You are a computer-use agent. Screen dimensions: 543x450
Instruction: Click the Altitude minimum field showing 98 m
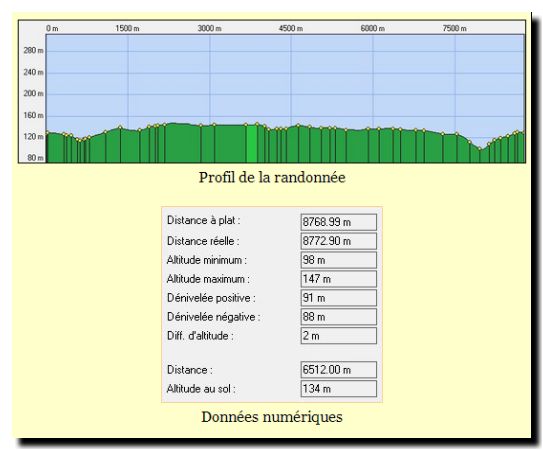coord(339,260)
